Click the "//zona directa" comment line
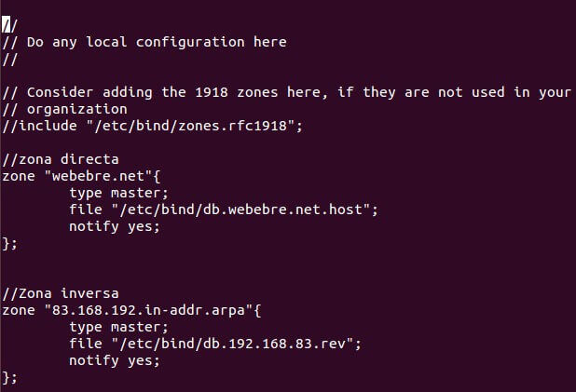Image resolution: width=576 pixels, height=392 pixels. [61, 159]
